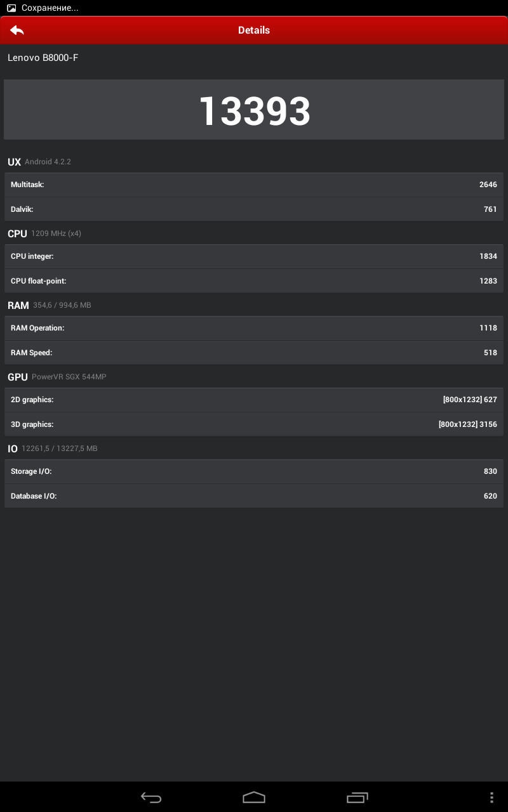Screen dimensions: 508x812
Task: Tap the CPU float-point result row
Action: coord(254,280)
